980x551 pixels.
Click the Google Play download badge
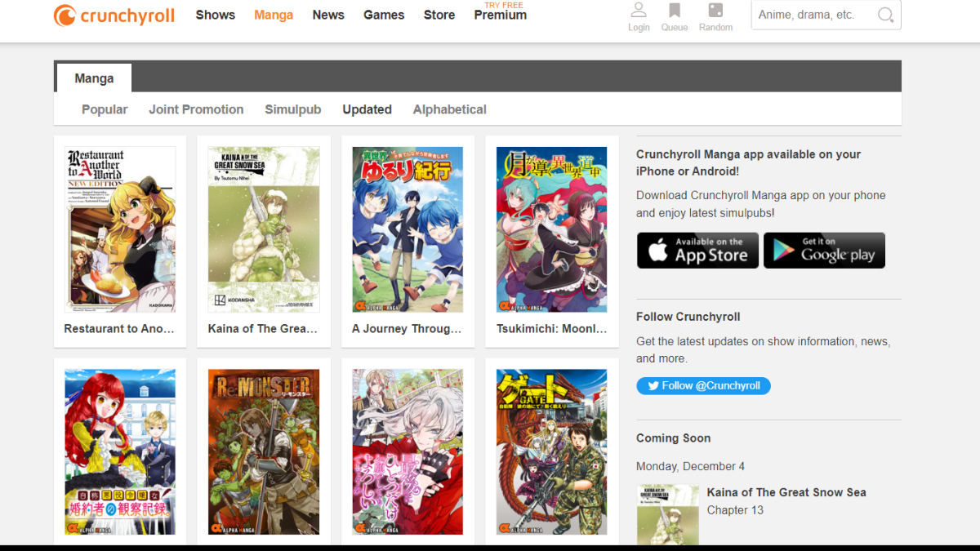[x=824, y=250]
